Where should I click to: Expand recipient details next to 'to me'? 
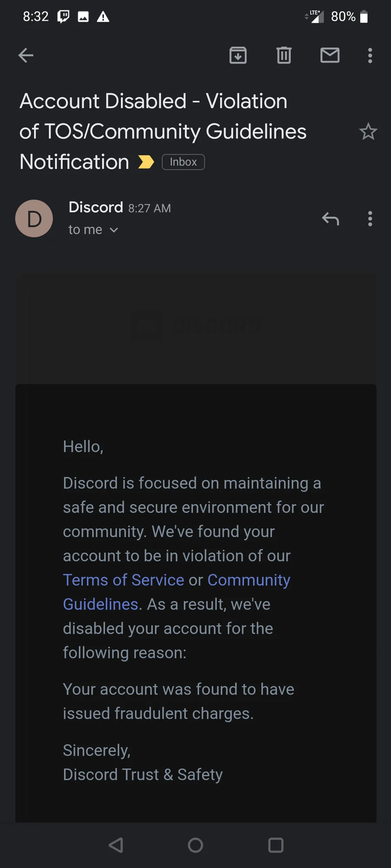click(x=114, y=230)
